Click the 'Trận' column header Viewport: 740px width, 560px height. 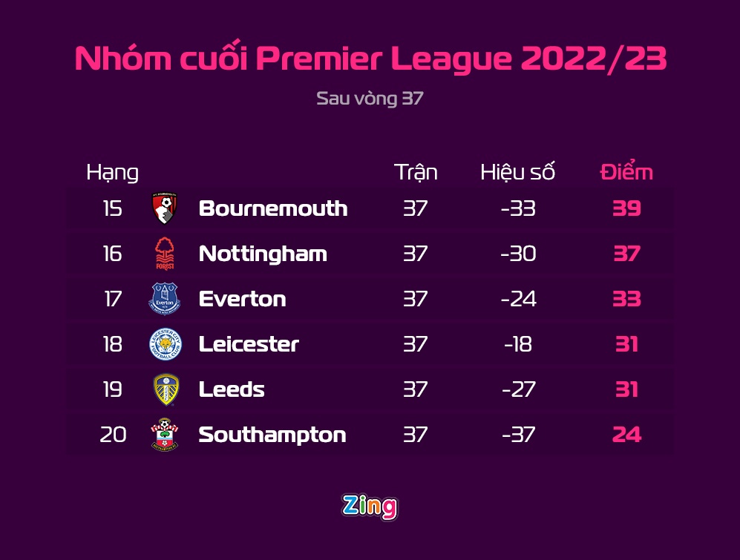[416, 172]
